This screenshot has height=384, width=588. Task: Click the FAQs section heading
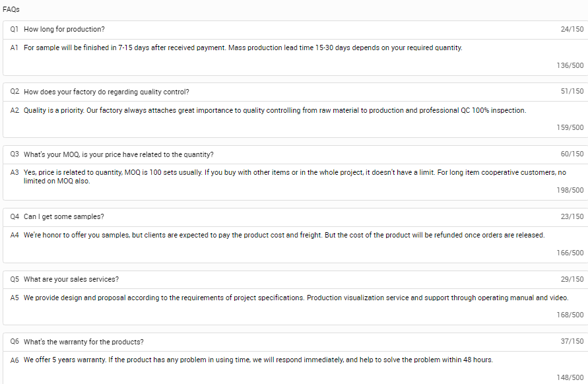click(11, 9)
